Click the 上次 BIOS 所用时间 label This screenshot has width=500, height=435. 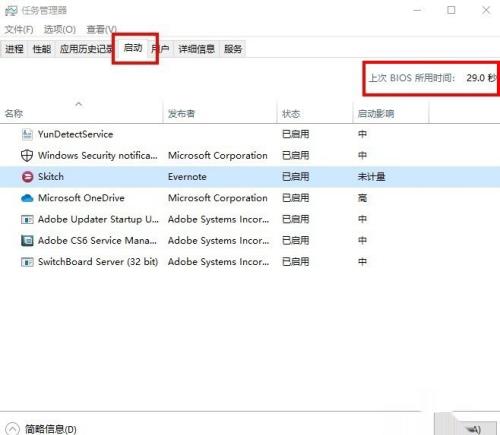tap(411, 78)
